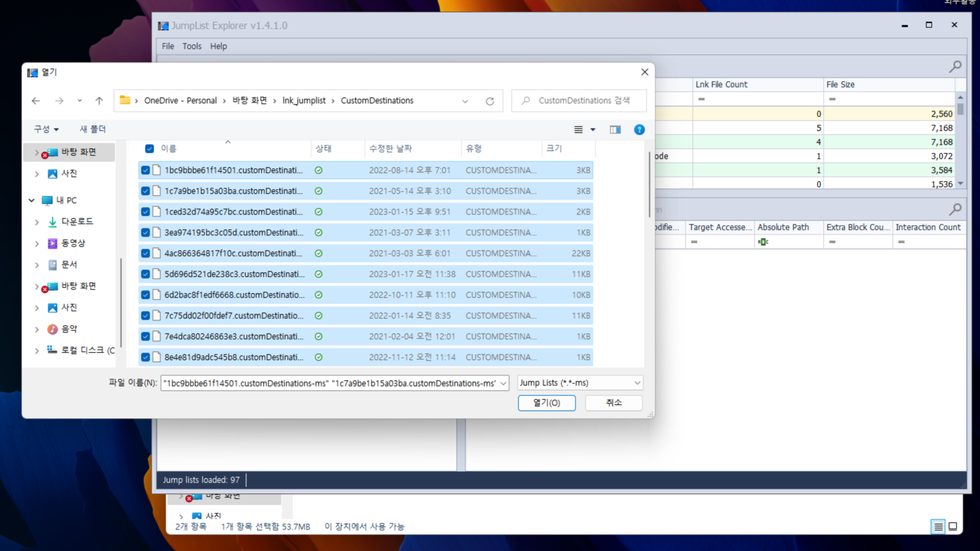Image resolution: width=980 pixels, height=551 pixels.
Task: Switch background Explorer to large icons view
Action: [952, 527]
